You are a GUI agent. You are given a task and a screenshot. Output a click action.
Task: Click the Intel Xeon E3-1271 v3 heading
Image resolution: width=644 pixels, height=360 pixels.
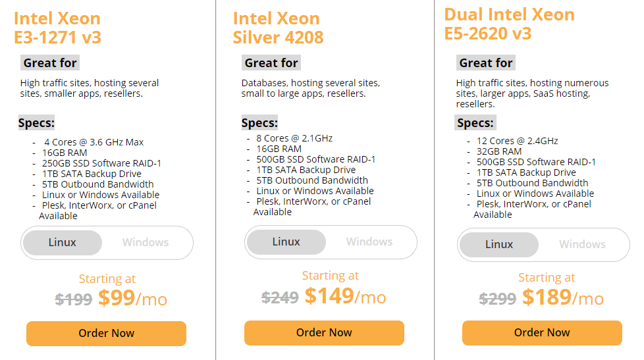[x=58, y=28]
